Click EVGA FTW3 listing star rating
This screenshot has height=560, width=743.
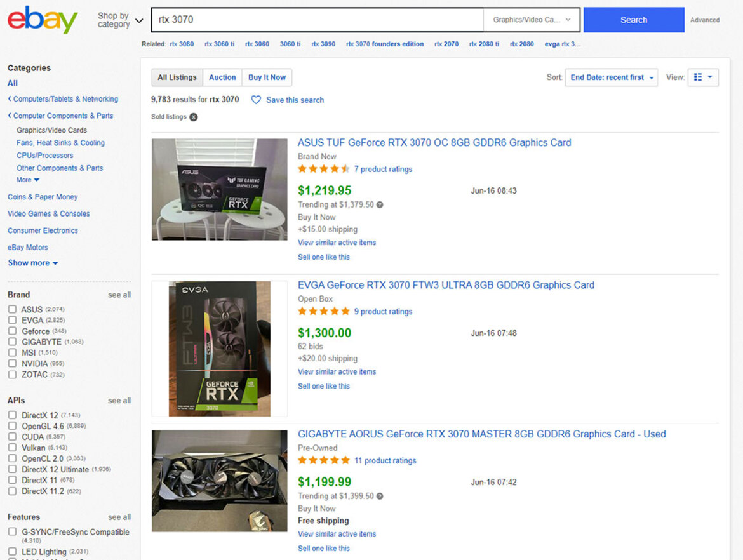(324, 311)
